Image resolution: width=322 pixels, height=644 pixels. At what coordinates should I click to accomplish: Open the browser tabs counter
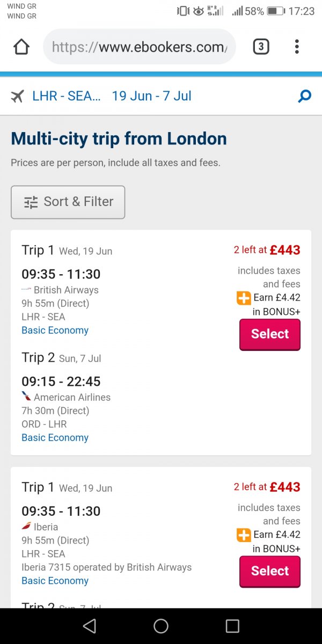[261, 47]
